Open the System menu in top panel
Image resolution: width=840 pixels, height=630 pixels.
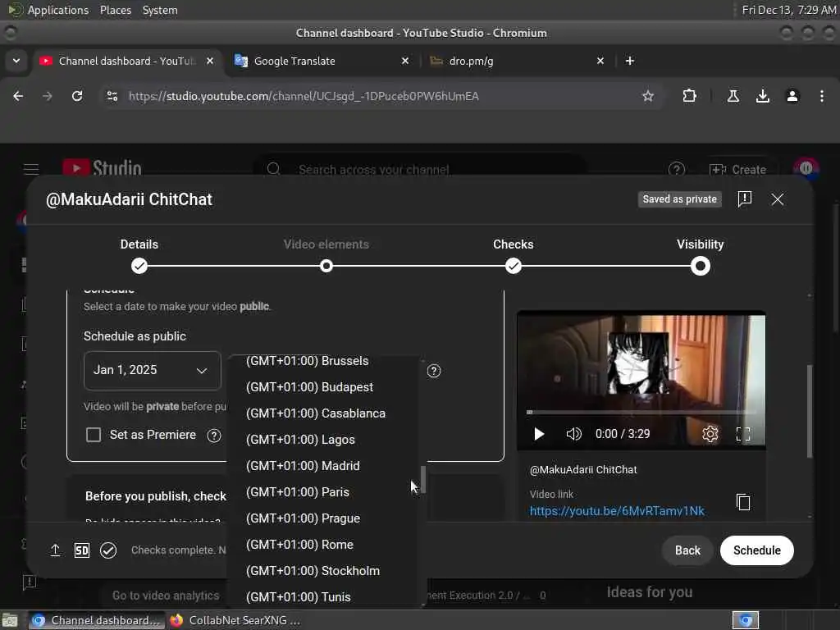[x=160, y=10]
